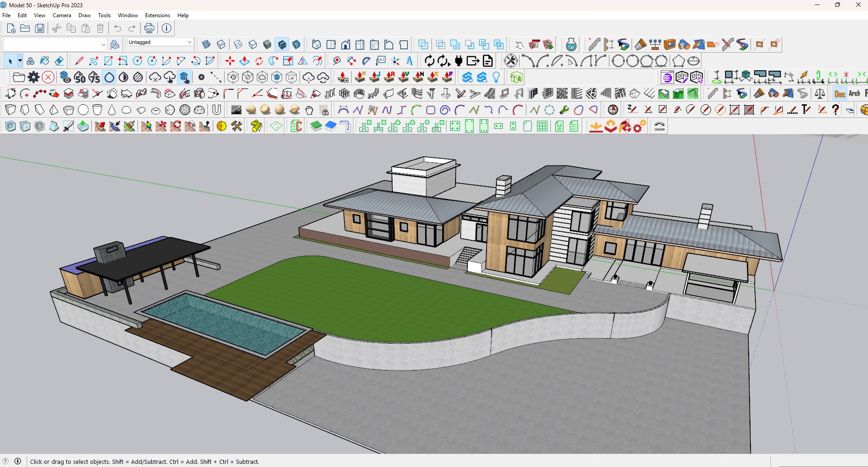
Task: Open the Help menu
Action: [183, 15]
